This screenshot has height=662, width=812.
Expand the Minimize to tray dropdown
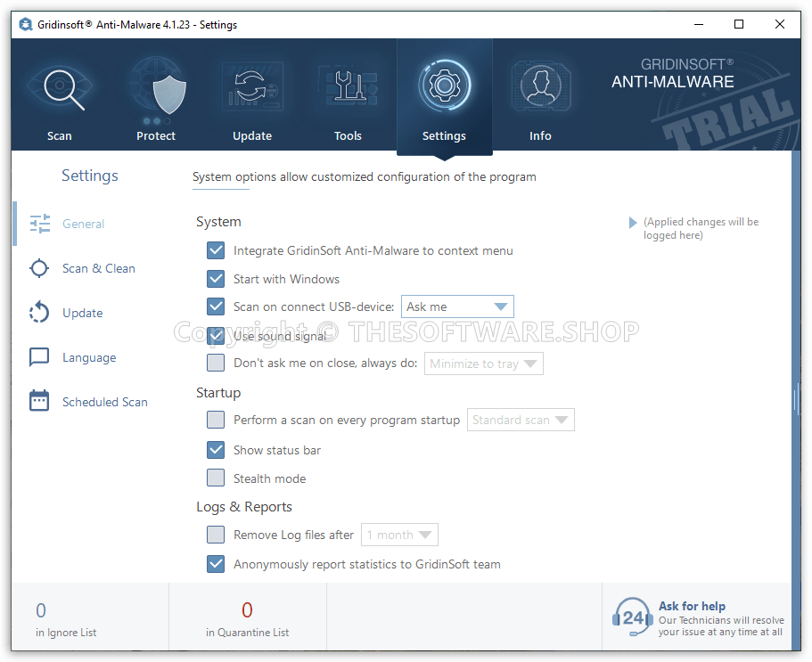tap(484, 364)
